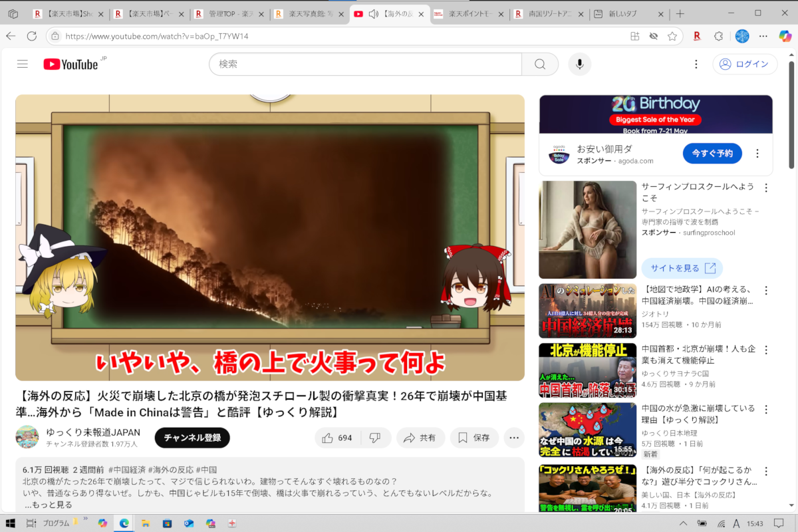Viewport: 798px width, 532px height.
Task: Open the browser extensions puzzle icon
Action: pyautogui.click(x=718, y=36)
